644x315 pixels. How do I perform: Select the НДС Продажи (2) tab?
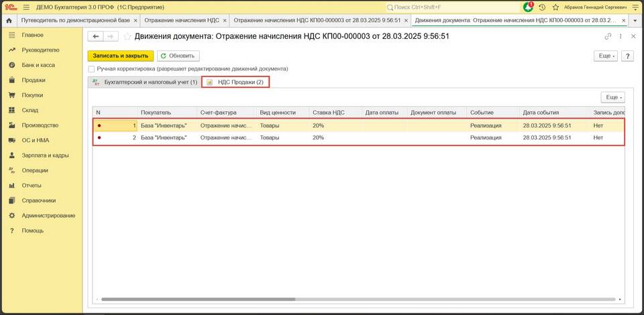pos(235,82)
